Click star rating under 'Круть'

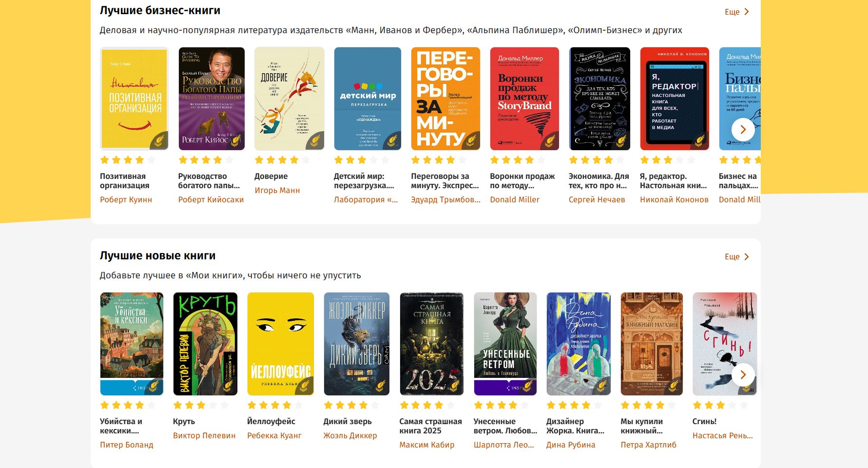pos(201,405)
